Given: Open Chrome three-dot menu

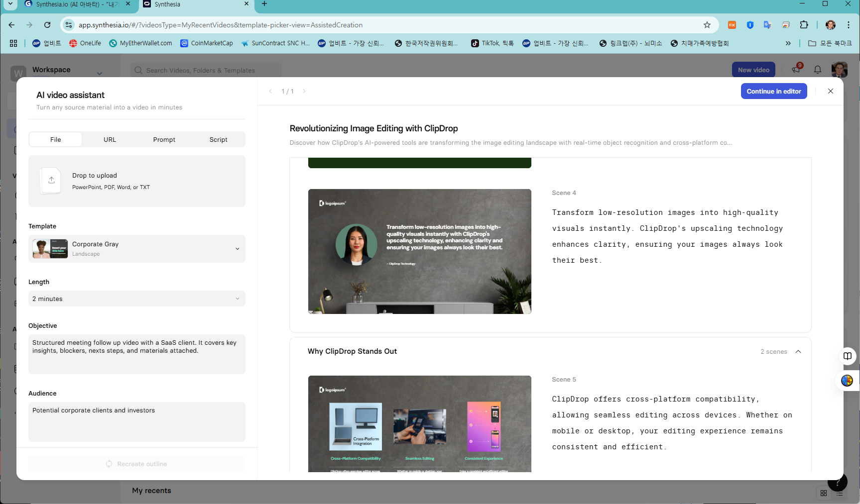Looking at the screenshot, I should (x=849, y=25).
